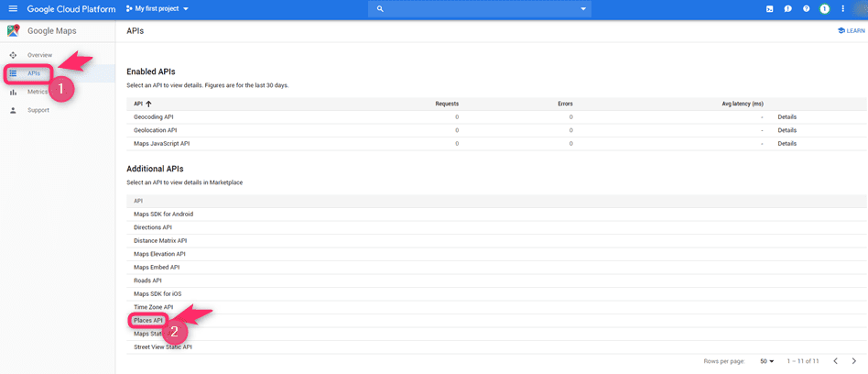The width and height of the screenshot is (868, 374).
Task: Expand the search bar dropdown arrow
Action: click(x=583, y=9)
